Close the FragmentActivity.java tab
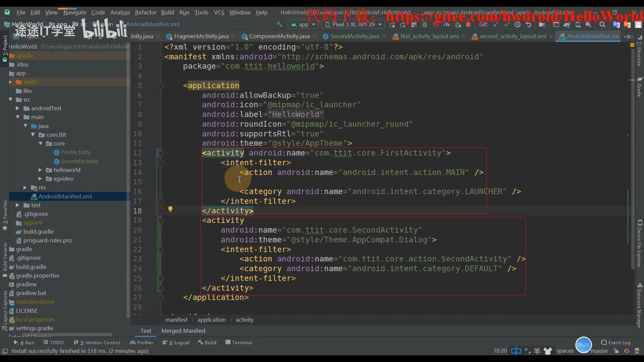The image size is (644, 362). coord(233,36)
